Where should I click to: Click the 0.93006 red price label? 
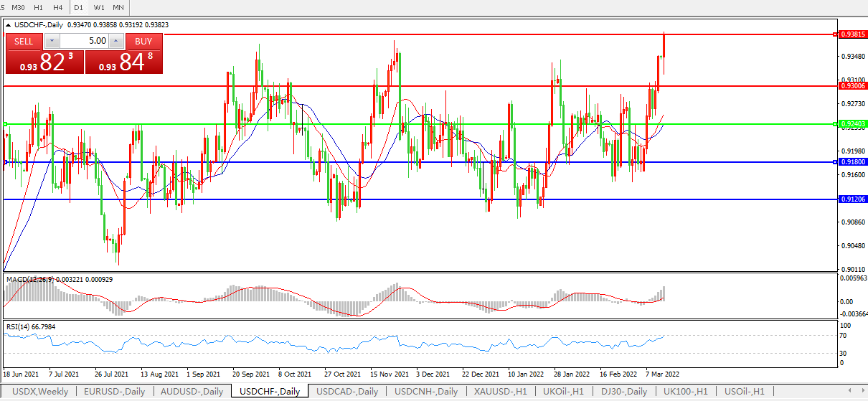pyautogui.click(x=853, y=86)
